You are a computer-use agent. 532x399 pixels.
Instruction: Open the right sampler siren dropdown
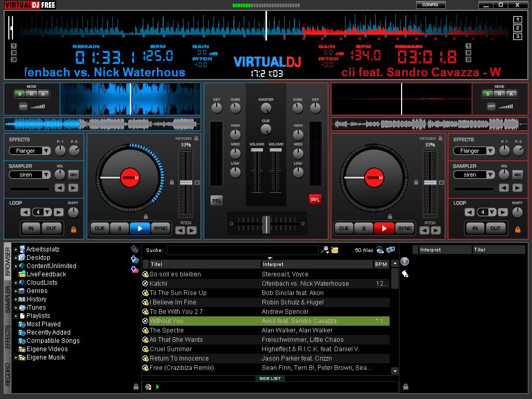click(x=490, y=175)
